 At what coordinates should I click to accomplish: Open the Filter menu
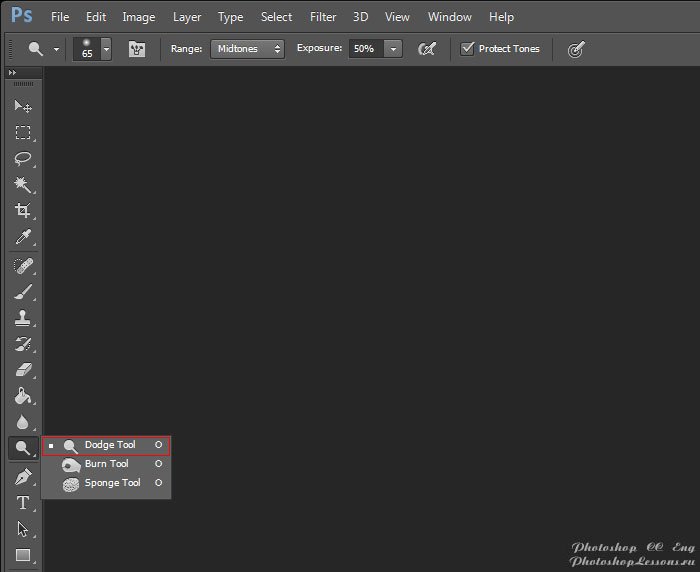pyautogui.click(x=323, y=17)
